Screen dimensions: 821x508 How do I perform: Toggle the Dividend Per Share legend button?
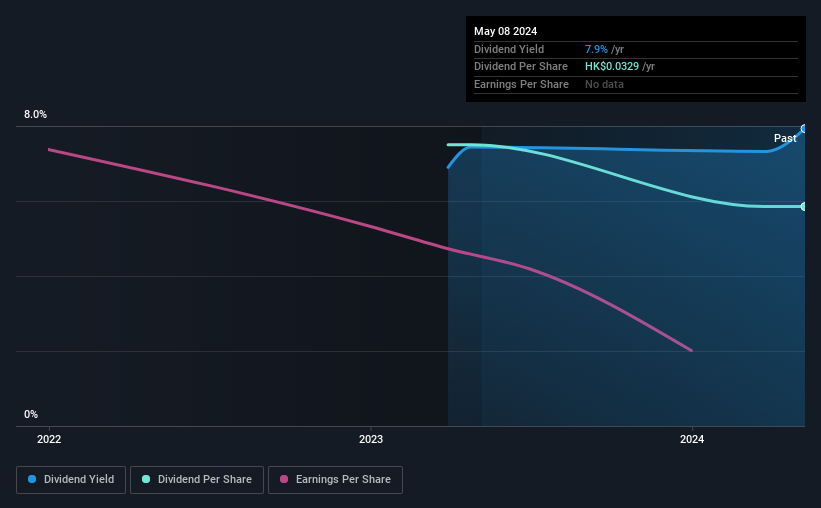(x=197, y=480)
